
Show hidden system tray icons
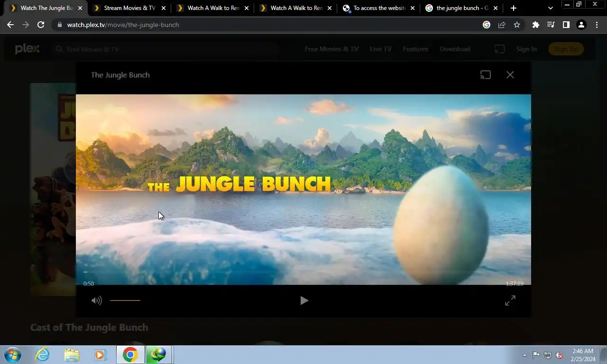point(524,355)
